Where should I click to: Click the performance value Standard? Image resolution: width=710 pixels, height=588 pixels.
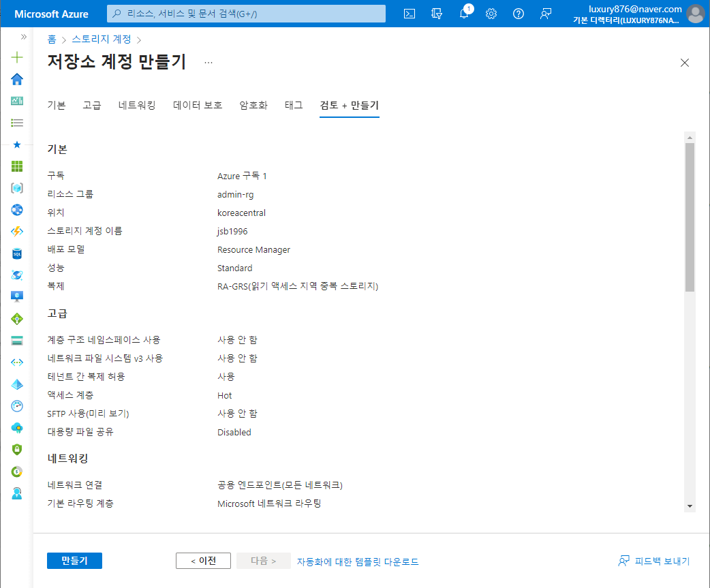pos(234,268)
